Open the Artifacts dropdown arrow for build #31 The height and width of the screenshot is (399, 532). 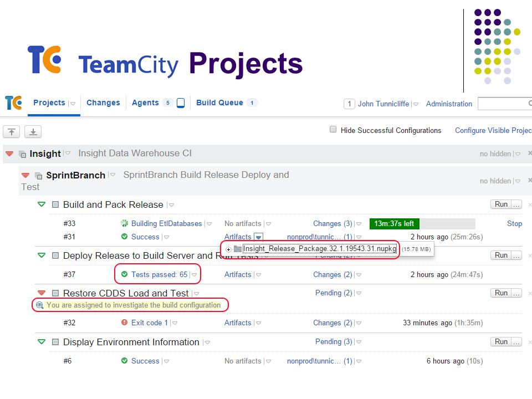(x=259, y=237)
